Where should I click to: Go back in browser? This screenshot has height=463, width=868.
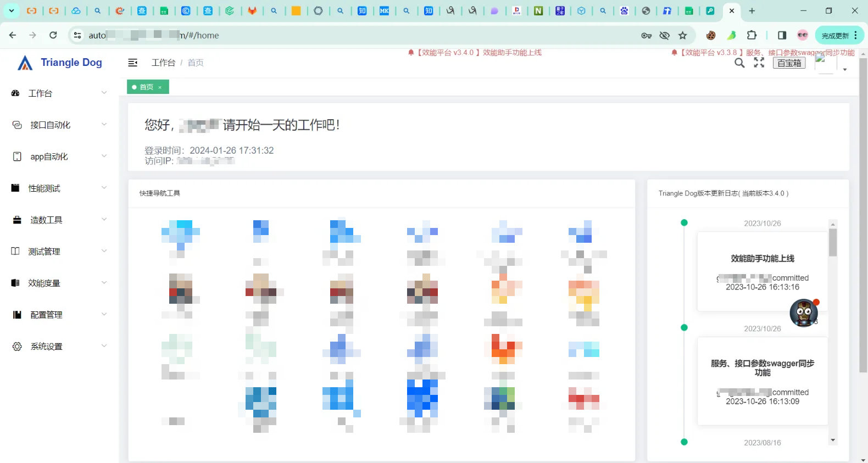point(13,35)
